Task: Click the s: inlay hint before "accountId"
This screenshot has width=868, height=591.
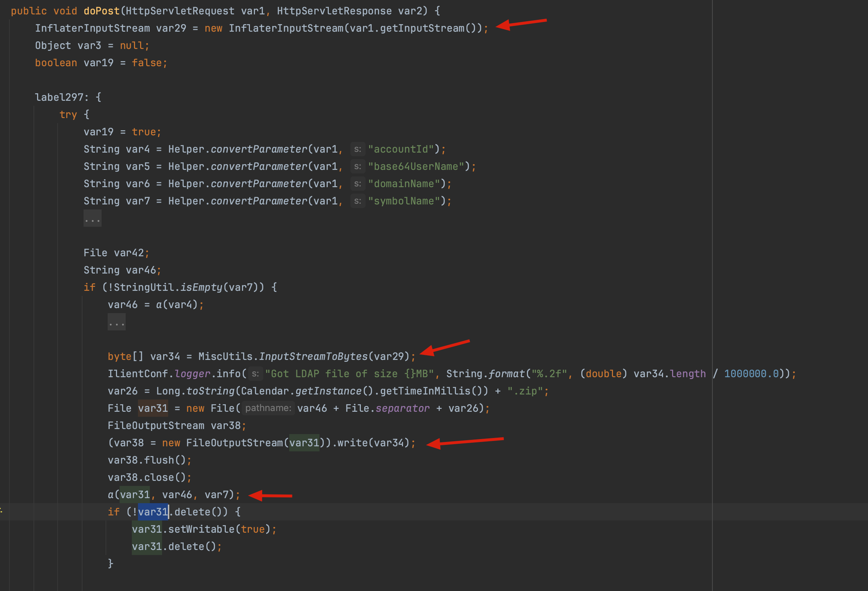Action: (x=357, y=149)
